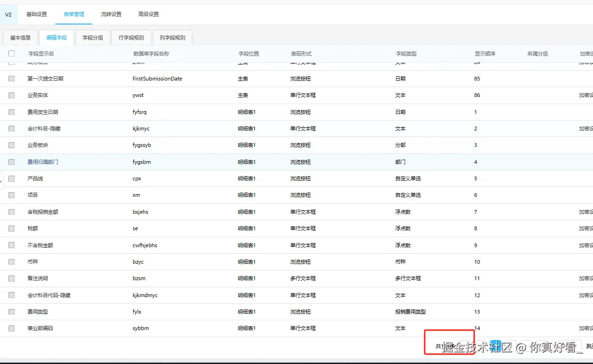Click the display order value 85

click(477, 79)
